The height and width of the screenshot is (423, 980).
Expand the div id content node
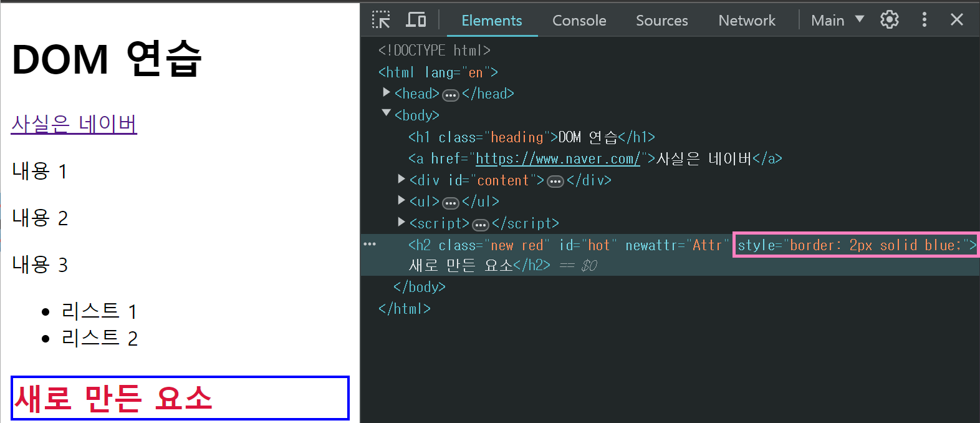401,179
